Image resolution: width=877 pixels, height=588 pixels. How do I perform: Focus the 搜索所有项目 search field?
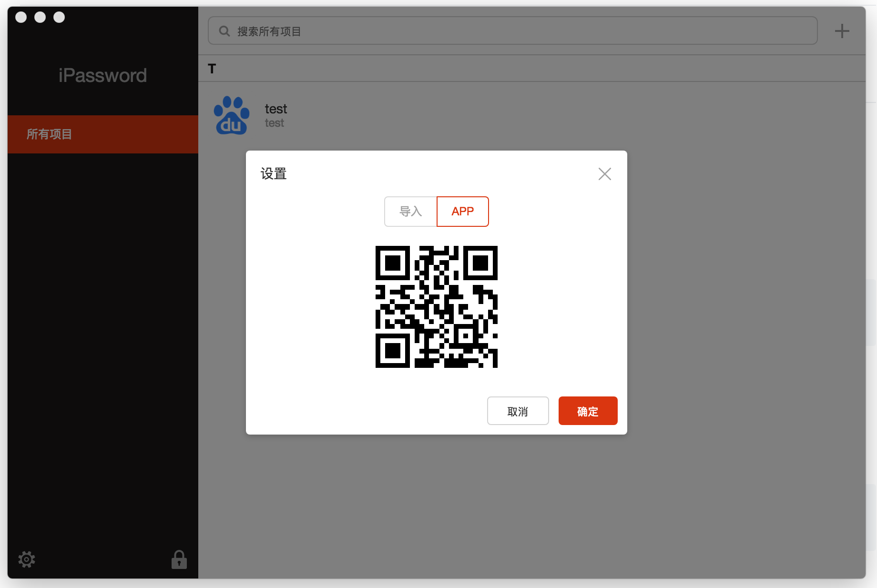(513, 31)
